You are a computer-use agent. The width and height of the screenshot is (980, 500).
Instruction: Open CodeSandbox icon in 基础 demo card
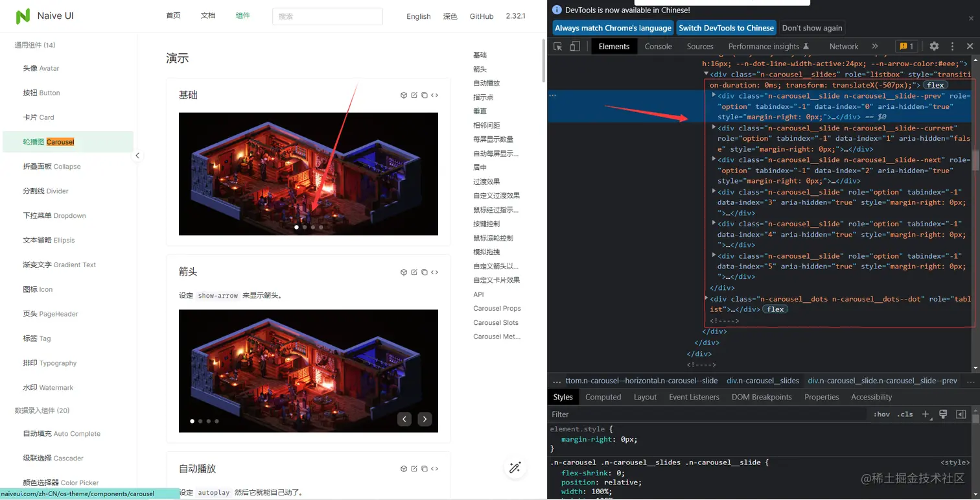coord(404,95)
